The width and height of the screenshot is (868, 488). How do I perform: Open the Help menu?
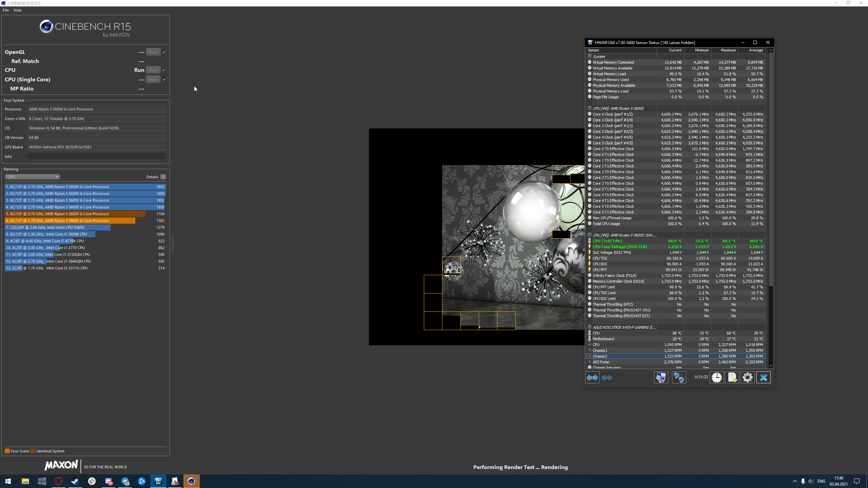18,10
